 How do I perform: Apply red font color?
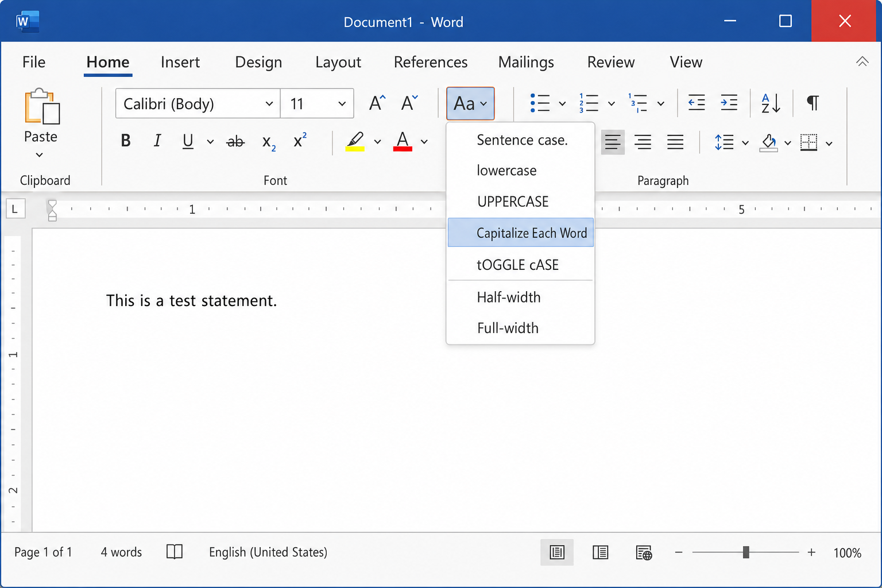(x=403, y=141)
